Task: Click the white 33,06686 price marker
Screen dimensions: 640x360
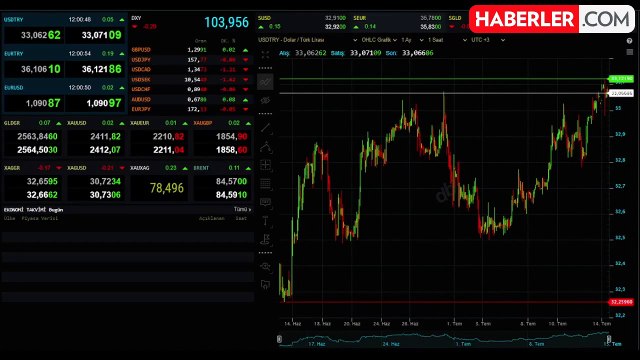Action: point(621,93)
